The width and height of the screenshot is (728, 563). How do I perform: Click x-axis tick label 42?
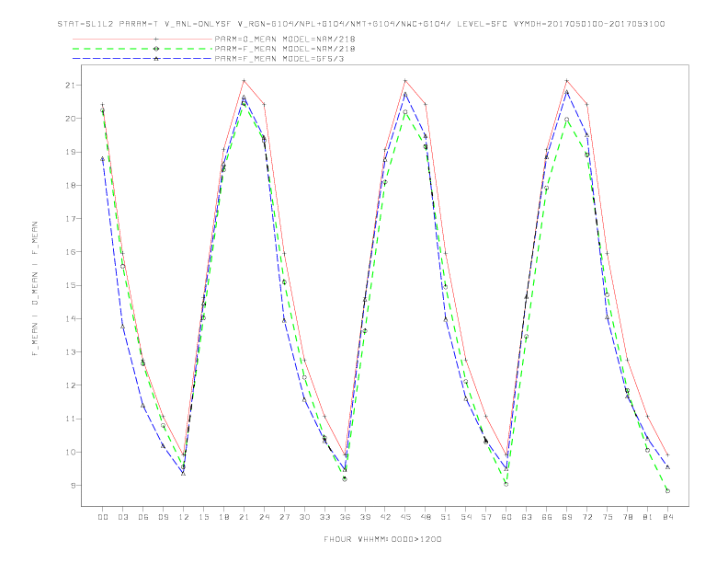tap(385, 517)
